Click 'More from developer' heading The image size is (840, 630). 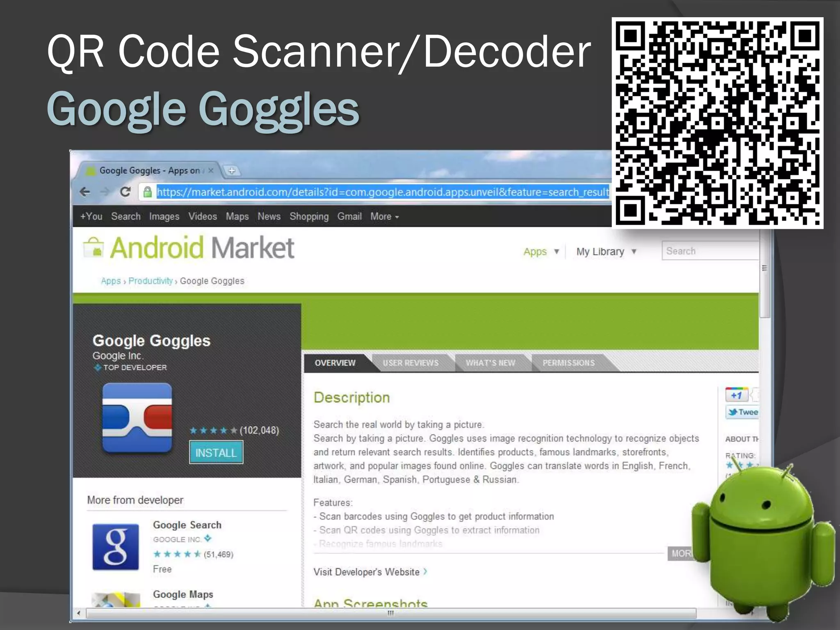(135, 500)
